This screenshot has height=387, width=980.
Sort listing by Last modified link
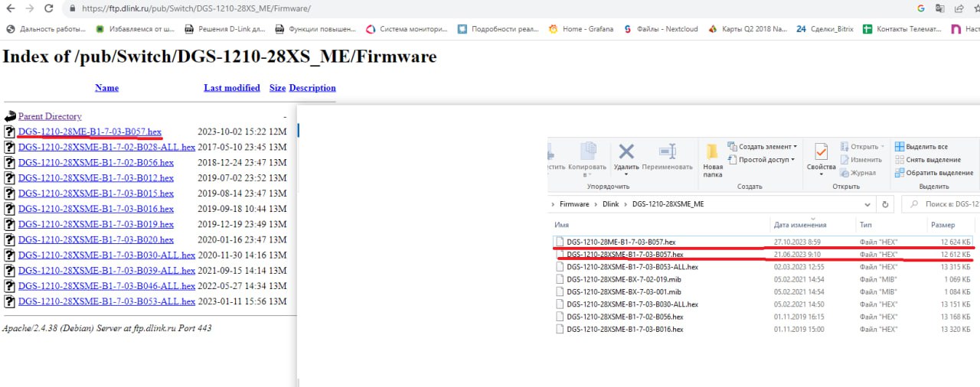click(x=232, y=88)
